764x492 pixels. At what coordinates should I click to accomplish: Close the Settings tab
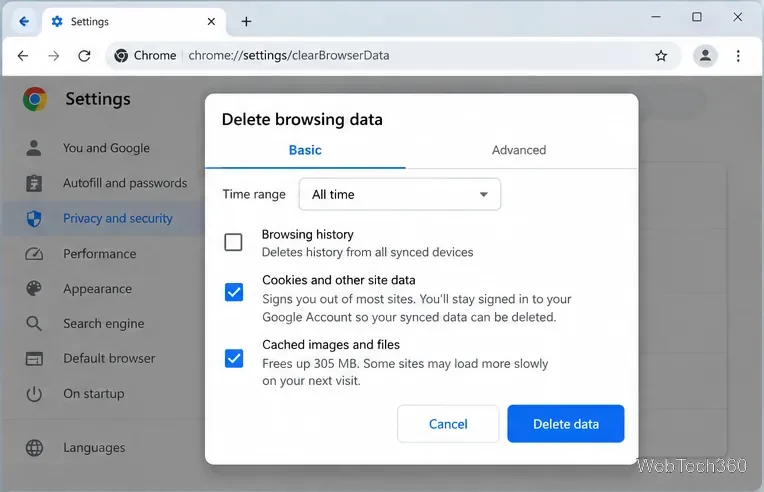211,21
